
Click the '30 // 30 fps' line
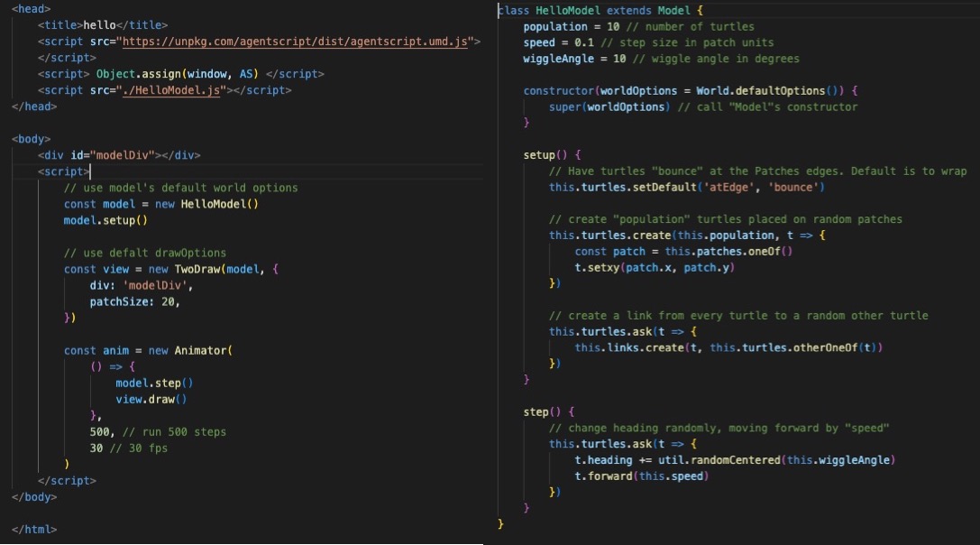(128, 448)
